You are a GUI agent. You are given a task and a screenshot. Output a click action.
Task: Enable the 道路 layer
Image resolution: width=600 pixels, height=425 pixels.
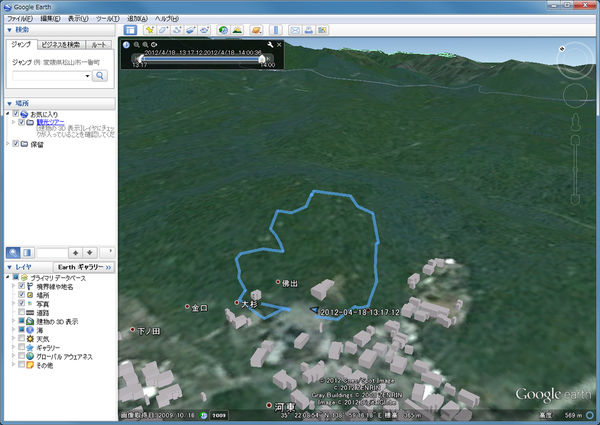21,312
